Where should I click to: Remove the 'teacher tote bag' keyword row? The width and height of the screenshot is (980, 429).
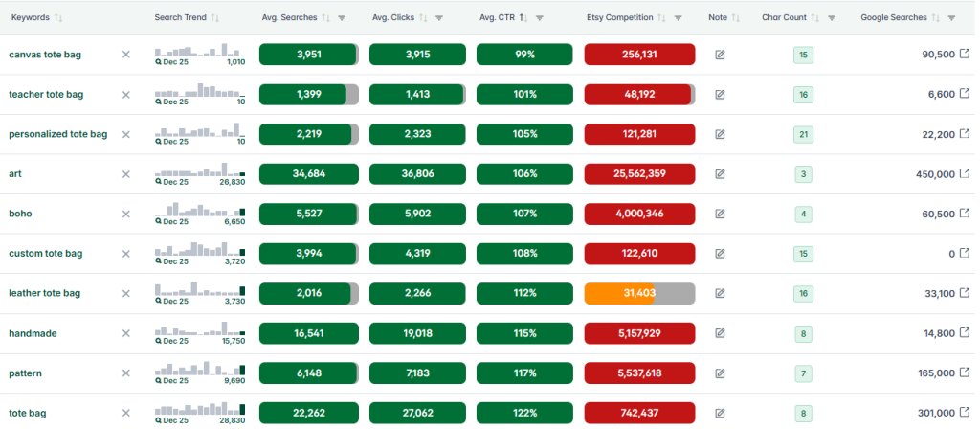pos(125,95)
